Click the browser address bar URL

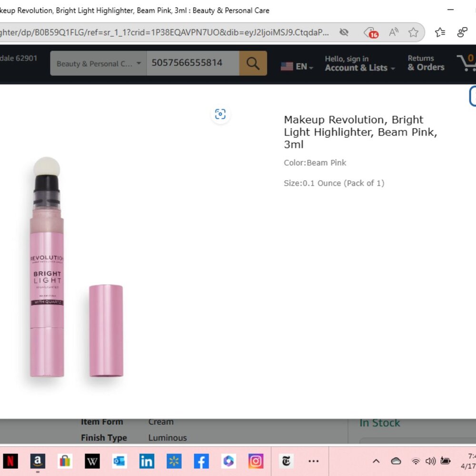coord(164,32)
